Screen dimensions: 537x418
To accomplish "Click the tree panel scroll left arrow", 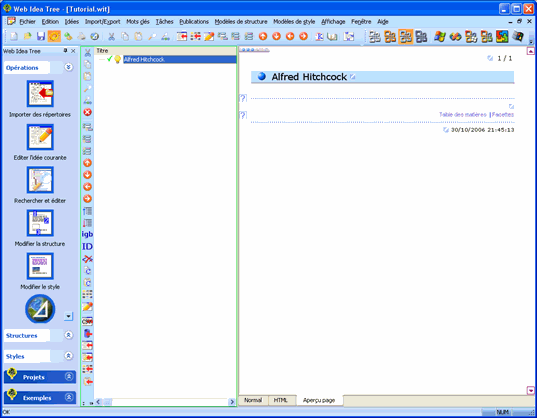I will [x=99, y=402].
